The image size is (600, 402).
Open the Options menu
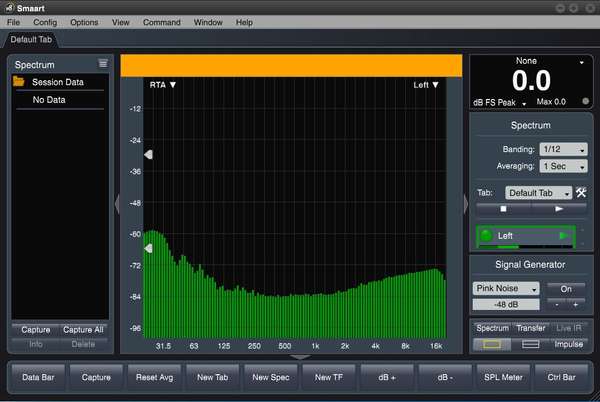tap(84, 22)
